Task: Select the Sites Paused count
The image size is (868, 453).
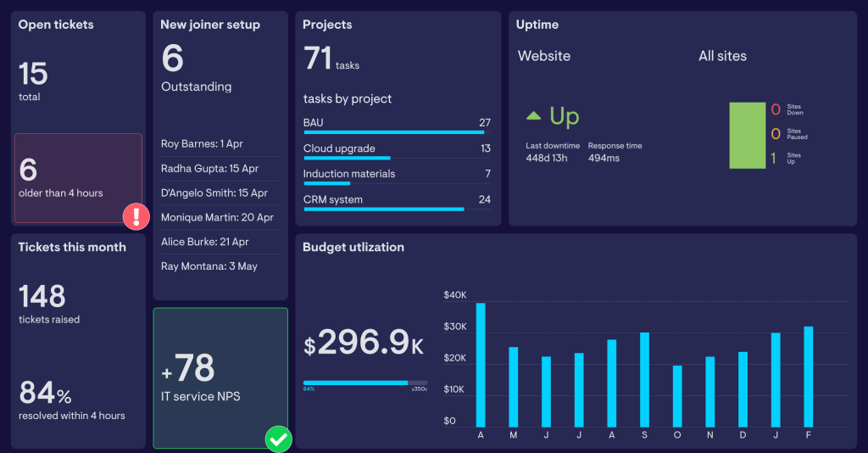Action: pyautogui.click(x=775, y=134)
